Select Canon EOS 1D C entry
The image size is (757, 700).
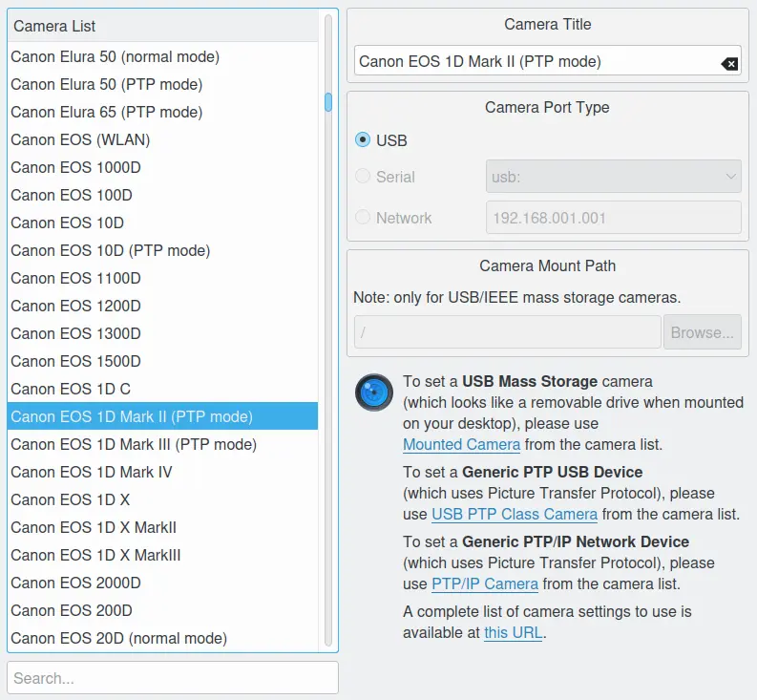coord(162,389)
